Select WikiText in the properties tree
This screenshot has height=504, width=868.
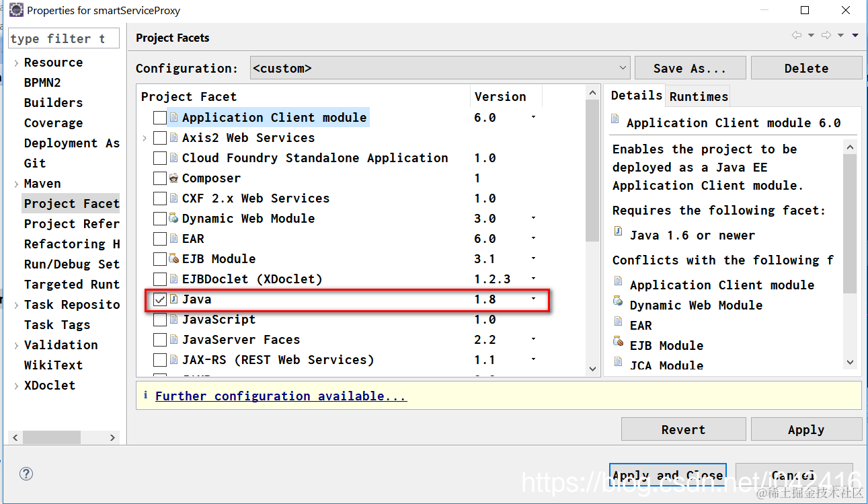[x=53, y=365]
